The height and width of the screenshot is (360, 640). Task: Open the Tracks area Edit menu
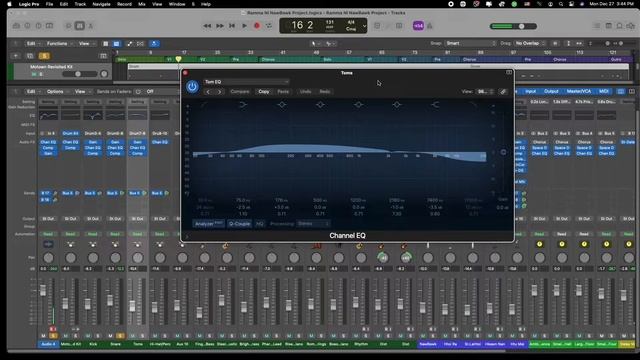pos(33,43)
